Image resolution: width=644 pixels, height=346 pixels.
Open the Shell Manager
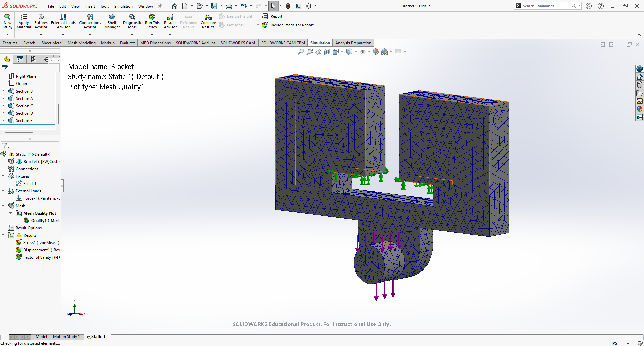[x=112, y=21]
